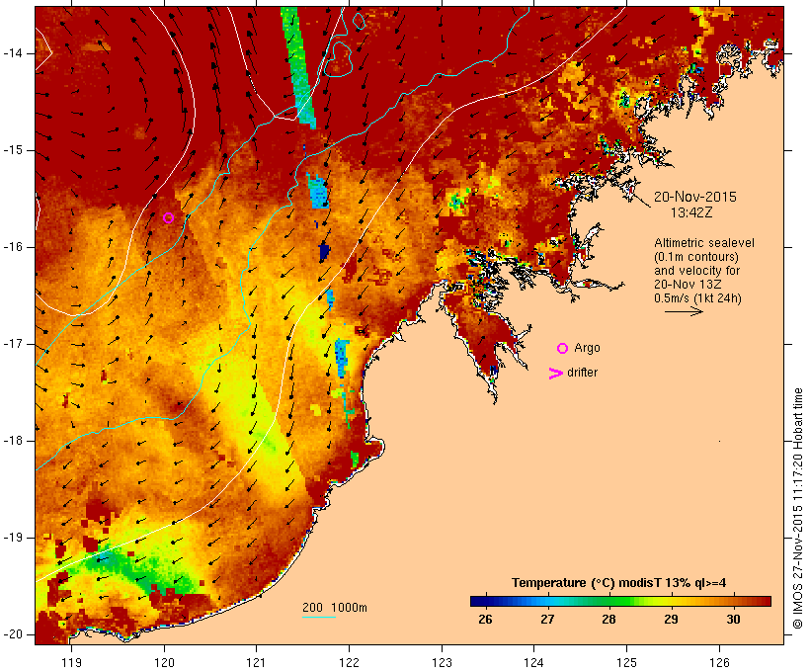Click the '20-Nov-2015' date label
Image resolution: width=810 pixels, height=672 pixels.
tap(694, 197)
